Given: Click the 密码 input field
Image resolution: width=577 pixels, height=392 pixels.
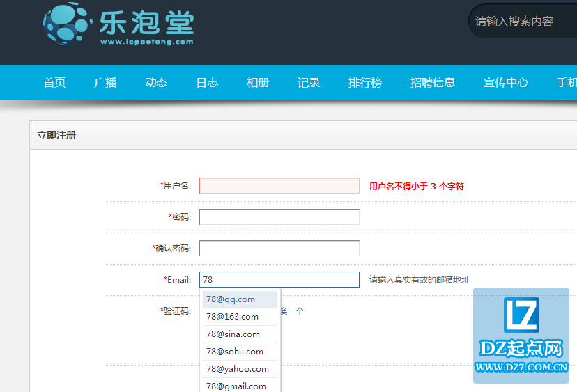Looking at the screenshot, I should click(x=279, y=217).
